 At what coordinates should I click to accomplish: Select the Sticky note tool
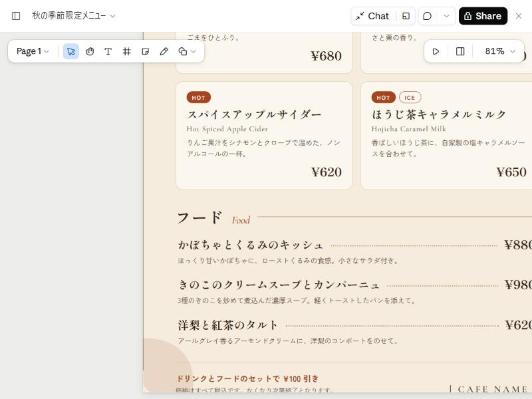(145, 51)
